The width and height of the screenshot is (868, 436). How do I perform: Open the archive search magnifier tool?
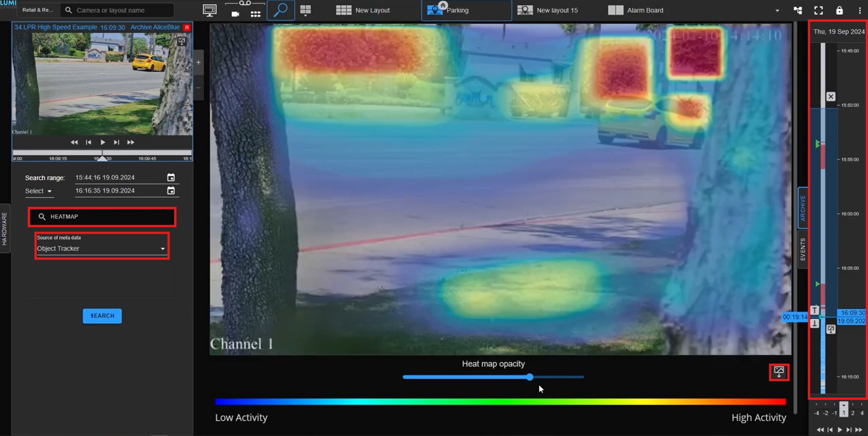(x=281, y=10)
